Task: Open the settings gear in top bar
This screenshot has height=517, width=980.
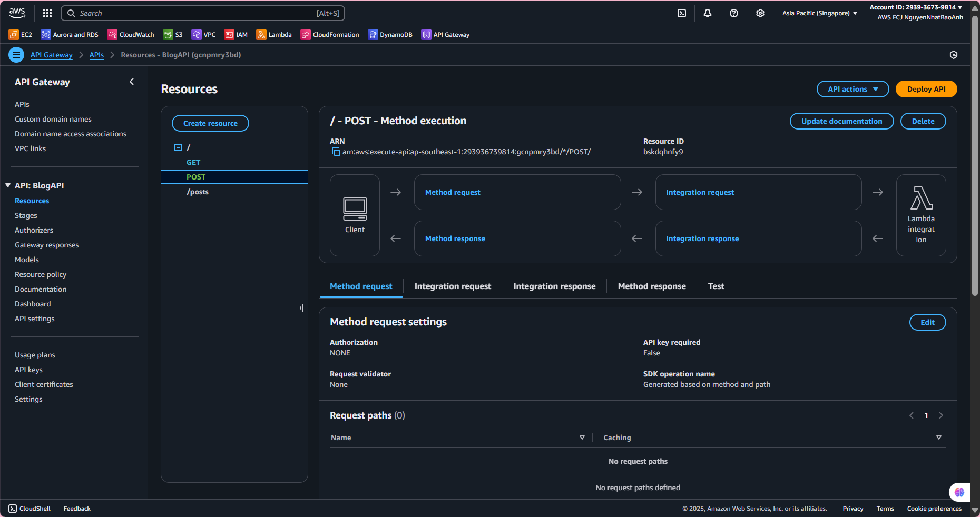Action: coord(760,13)
